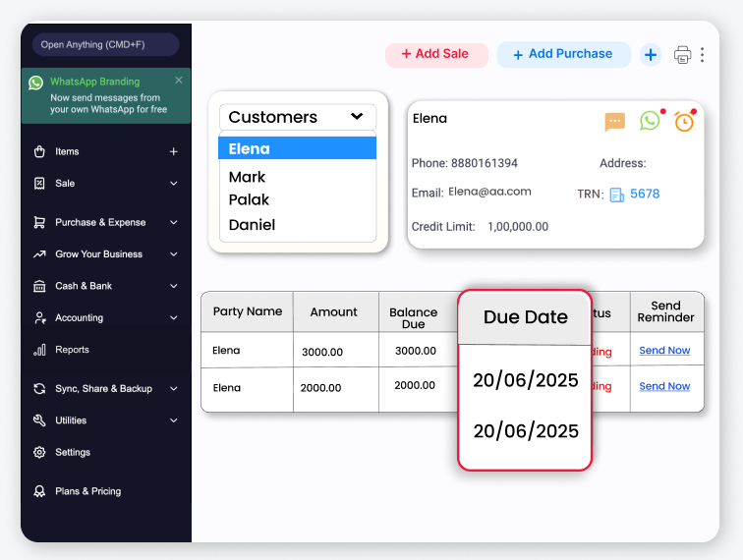Select Daniel in customers list

252,225
